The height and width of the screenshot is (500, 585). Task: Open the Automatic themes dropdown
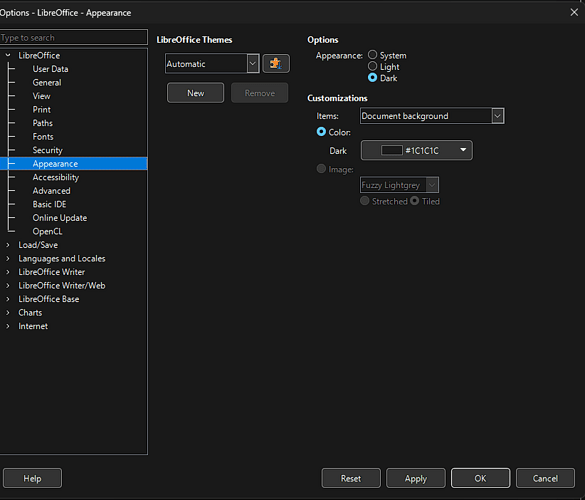tap(212, 63)
